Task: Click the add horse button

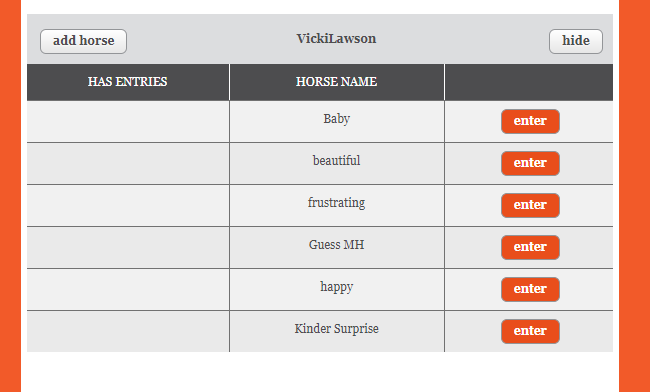Action: tap(83, 41)
